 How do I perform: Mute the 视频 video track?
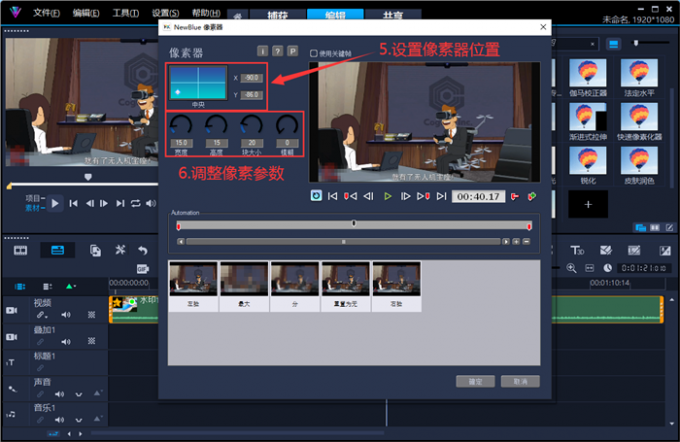[x=66, y=315]
